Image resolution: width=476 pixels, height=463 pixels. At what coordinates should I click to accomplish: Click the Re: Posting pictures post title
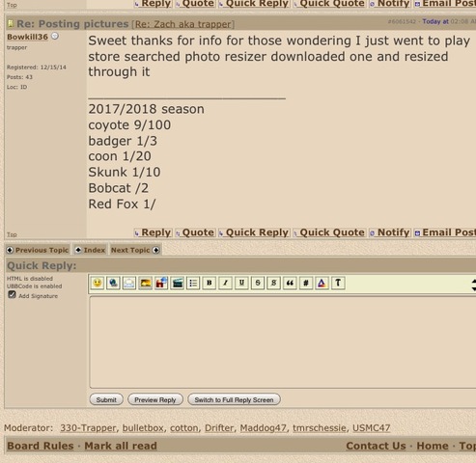(x=72, y=24)
